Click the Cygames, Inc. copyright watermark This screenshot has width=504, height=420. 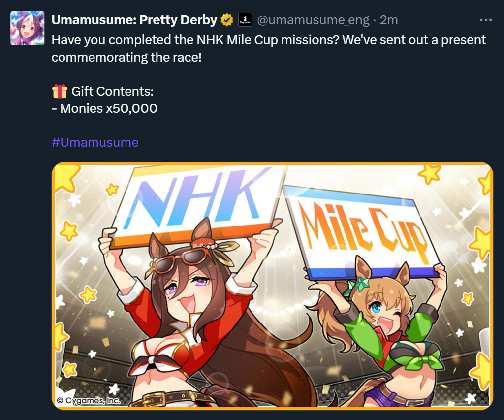click(88, 400)
